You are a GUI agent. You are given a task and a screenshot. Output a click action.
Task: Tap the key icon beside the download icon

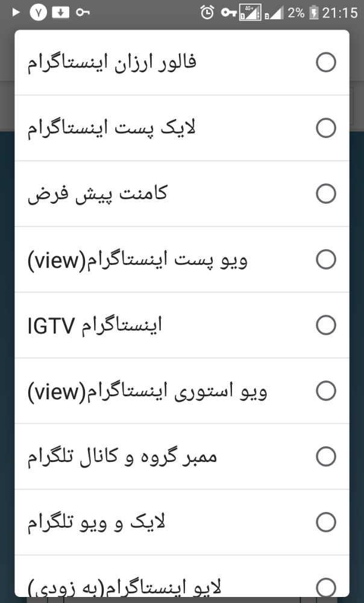coord(83,12)
